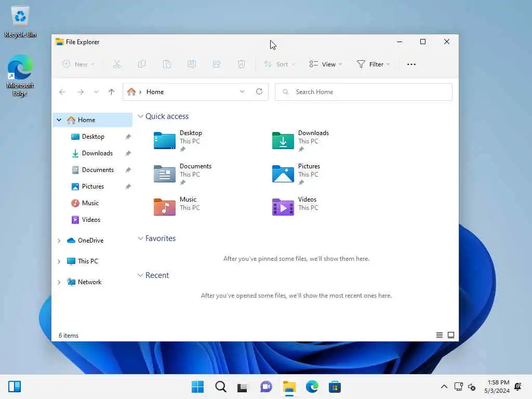Open the Filter dropdown menu

pyautogui.click(x=373, y=64)
